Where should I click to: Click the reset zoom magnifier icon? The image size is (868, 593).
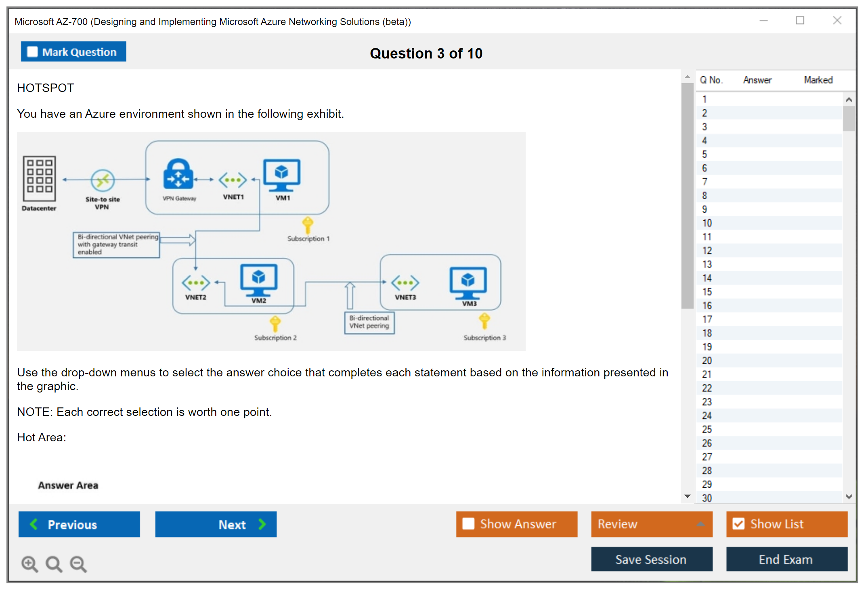point(54,564)
